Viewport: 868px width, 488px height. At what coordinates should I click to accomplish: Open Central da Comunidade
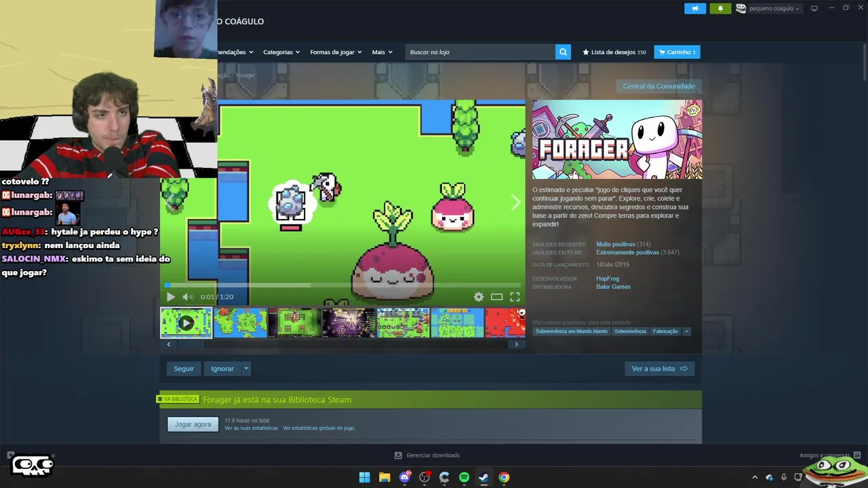pos(658,86)
